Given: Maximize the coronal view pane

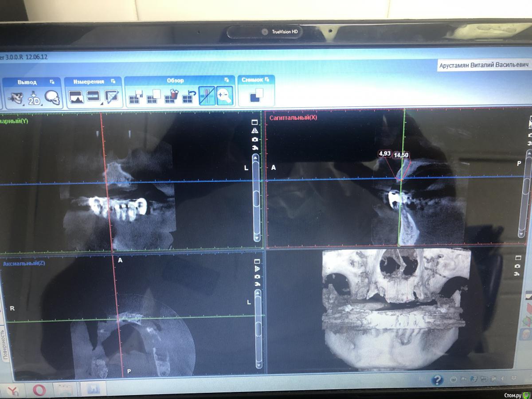Looking at the screenshot, I should (x=254, y=122).
